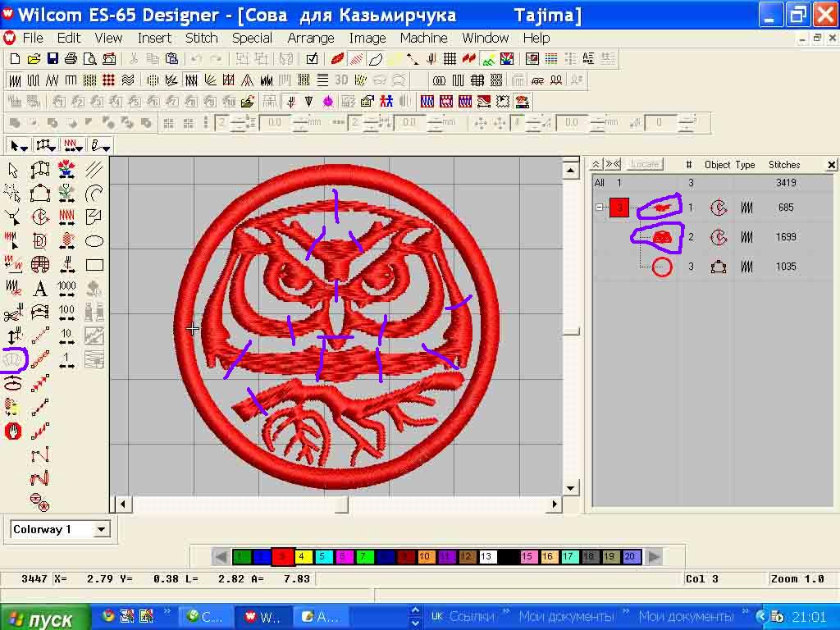Collapse the color 3 tree node

[x=600, y=208]
